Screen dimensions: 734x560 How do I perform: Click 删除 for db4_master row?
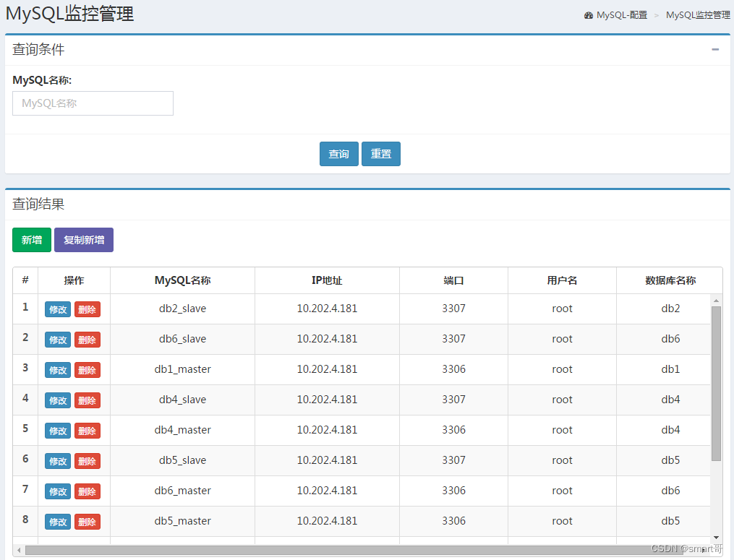(87, 431)
